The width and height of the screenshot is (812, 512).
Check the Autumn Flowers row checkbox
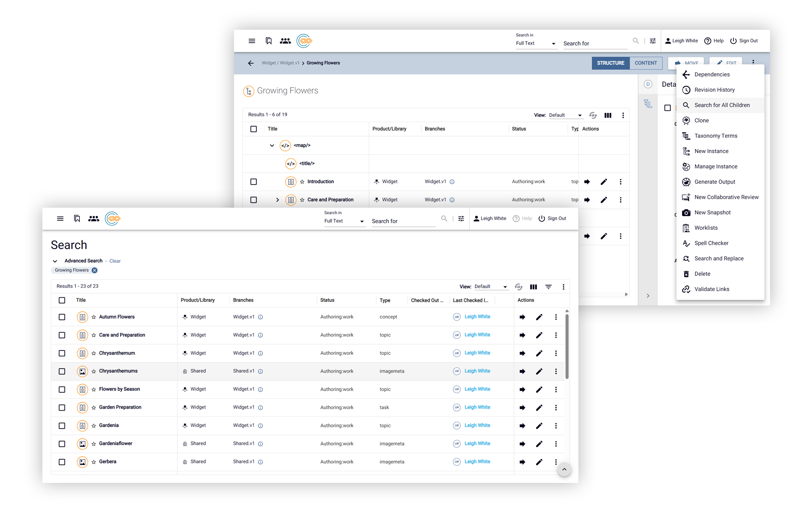coord(62,317)
